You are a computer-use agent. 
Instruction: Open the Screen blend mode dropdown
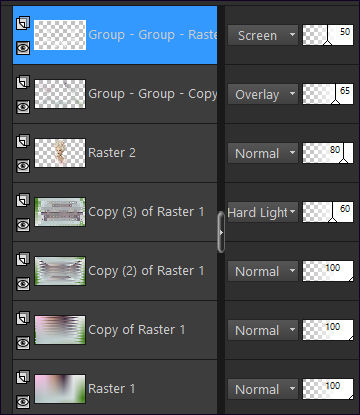pos(263,35)
